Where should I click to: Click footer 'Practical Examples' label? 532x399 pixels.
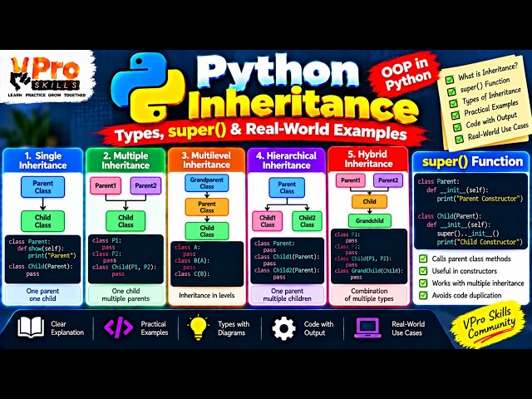click(x=155, y=328)
